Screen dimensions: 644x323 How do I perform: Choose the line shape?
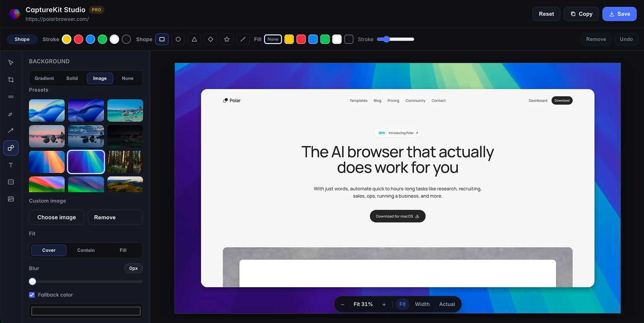click(x=243, y=39)
